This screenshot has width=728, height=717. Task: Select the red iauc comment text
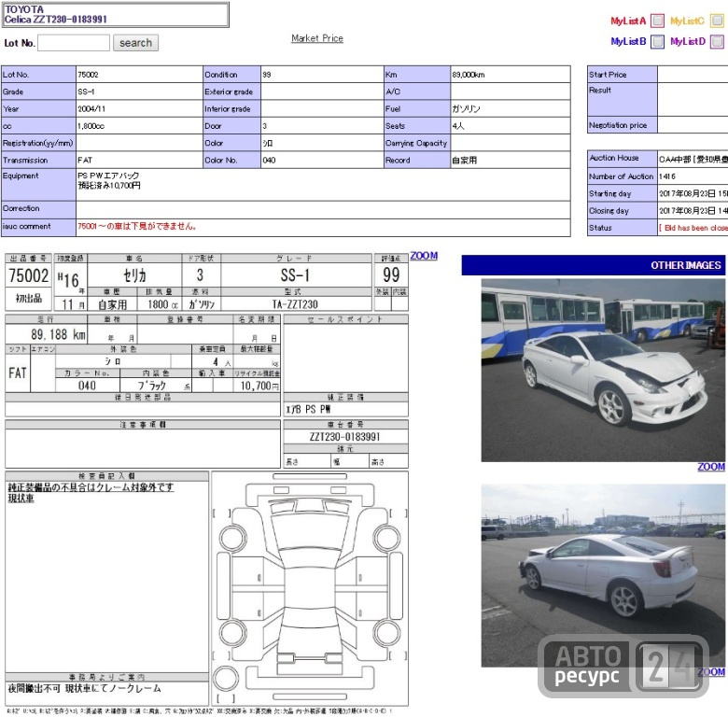137,226
